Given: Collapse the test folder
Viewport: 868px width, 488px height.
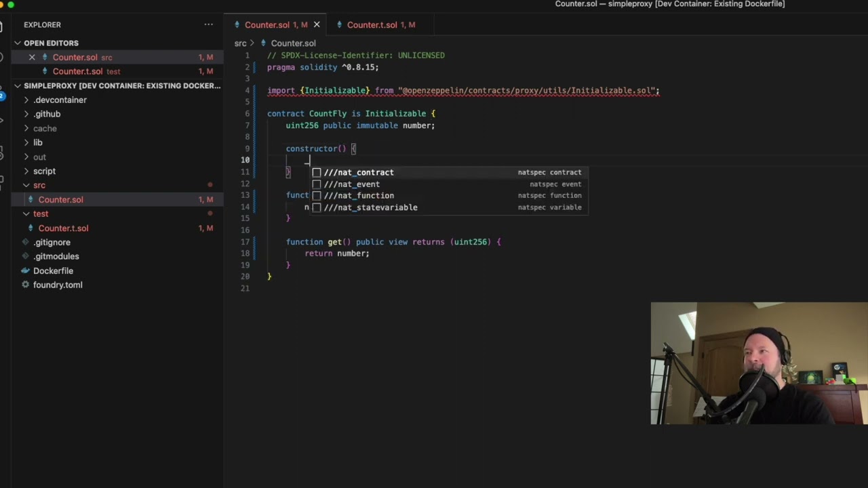Looking at the screenshot, I should (x=26, y=214).
